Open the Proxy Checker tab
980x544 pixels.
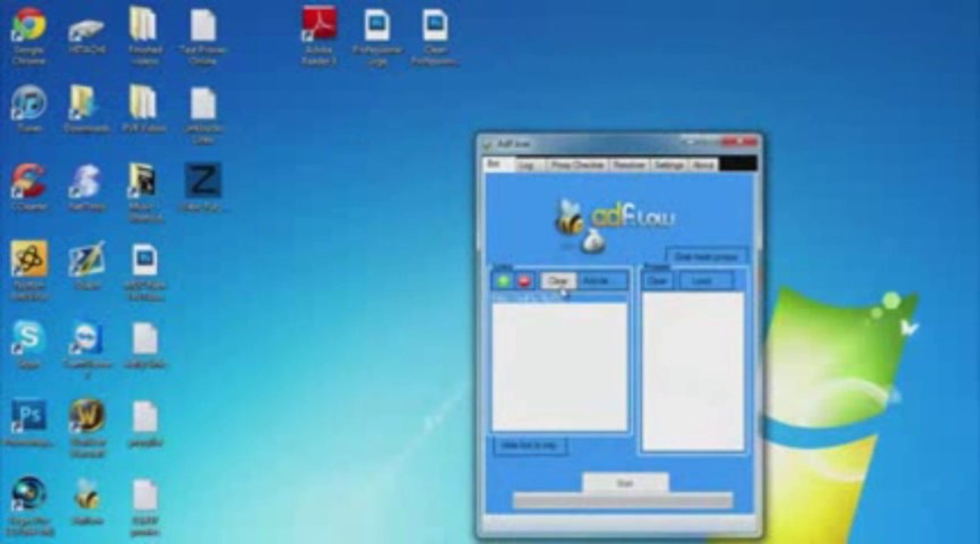coord(577,165)
